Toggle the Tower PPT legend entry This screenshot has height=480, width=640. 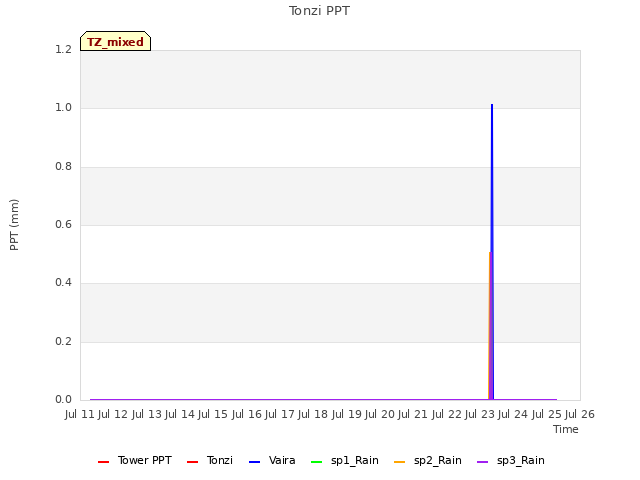coord(135,460)
